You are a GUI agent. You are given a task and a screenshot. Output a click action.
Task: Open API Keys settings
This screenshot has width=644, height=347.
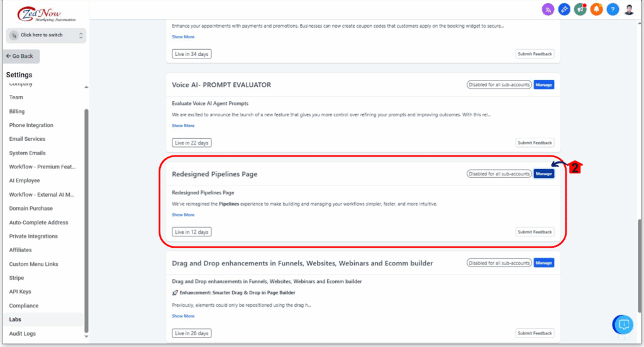pyautogui.click(x=20, y=292)
